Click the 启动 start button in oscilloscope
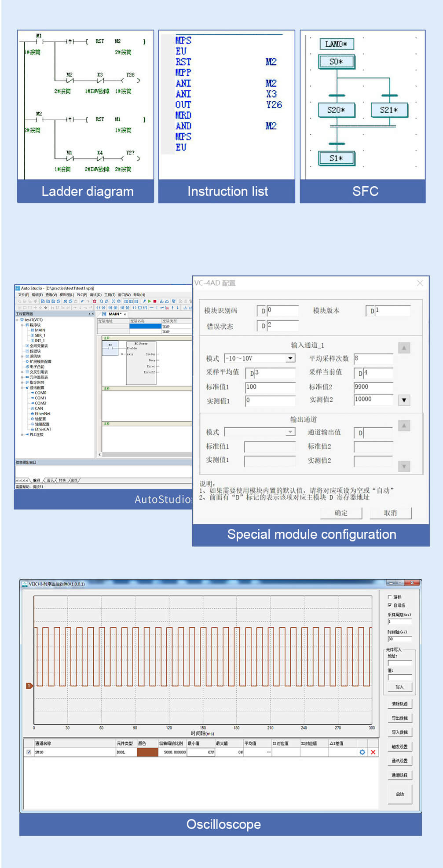Viewport: 443px width, 868px height. point(399,794)
